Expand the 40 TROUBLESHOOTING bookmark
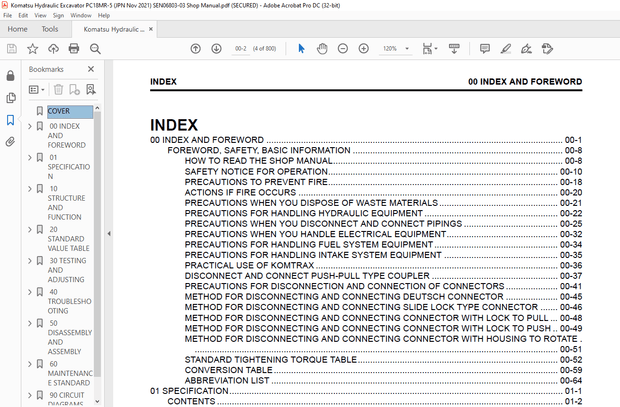 (x=30, y=292)
